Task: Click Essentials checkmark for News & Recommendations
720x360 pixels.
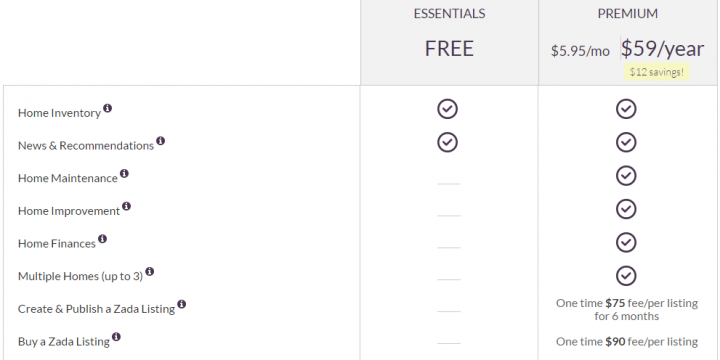Action: pyautogui.click(x=447, y=142)
